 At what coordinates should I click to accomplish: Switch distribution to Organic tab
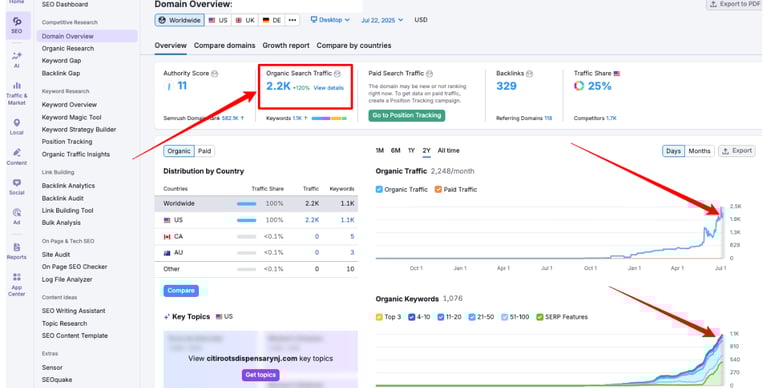(179, 151)
